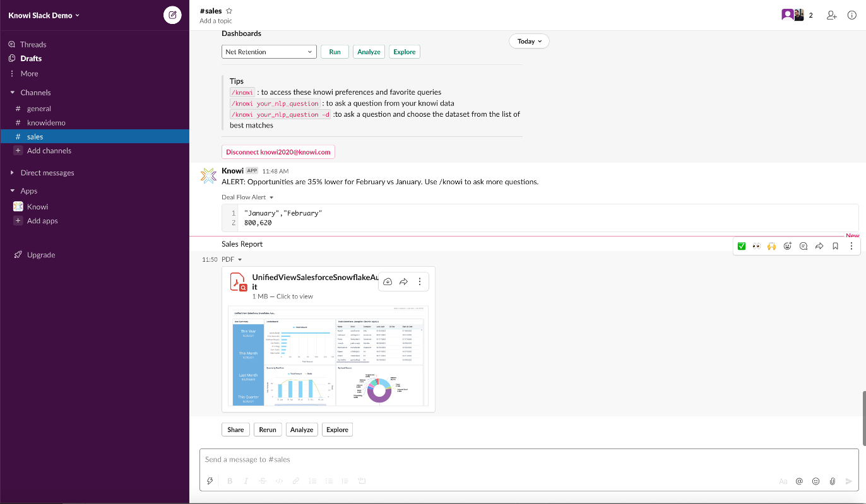Click the compose new message icon
The width and height of the screenshot is (866, 504).
pos(172,15)
